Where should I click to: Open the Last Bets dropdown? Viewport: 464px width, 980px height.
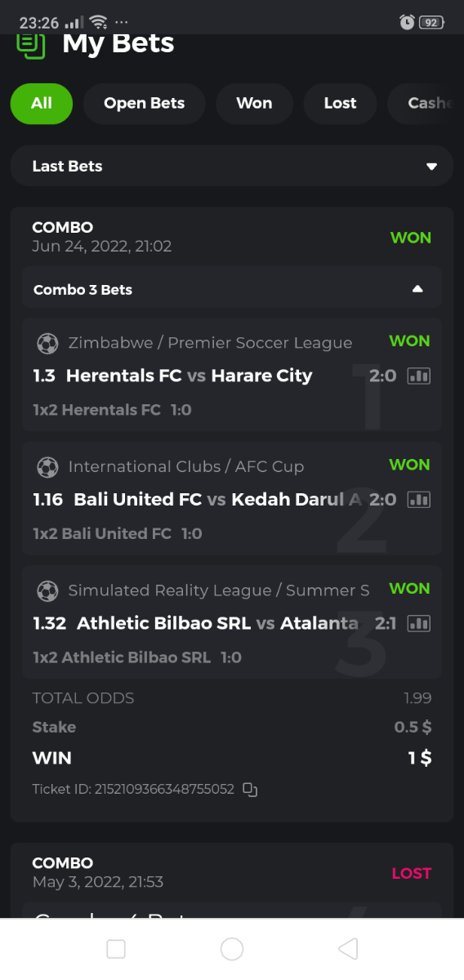tap(232, 166)
